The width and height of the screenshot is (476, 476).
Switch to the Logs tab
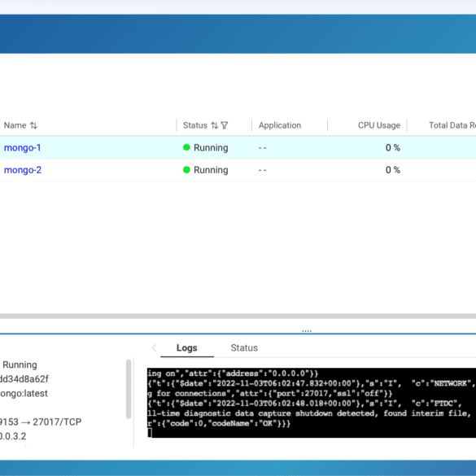(x=186, y=348)
